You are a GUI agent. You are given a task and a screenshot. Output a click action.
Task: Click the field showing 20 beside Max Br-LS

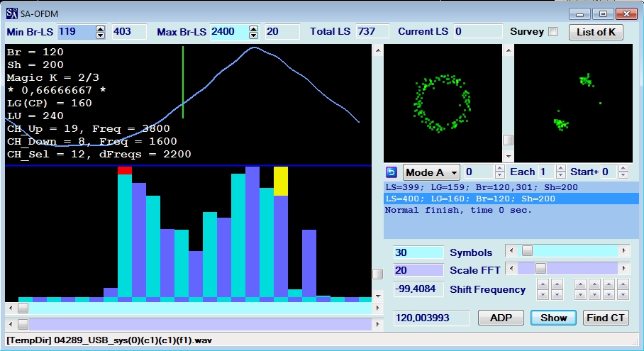tap(282, 32)
